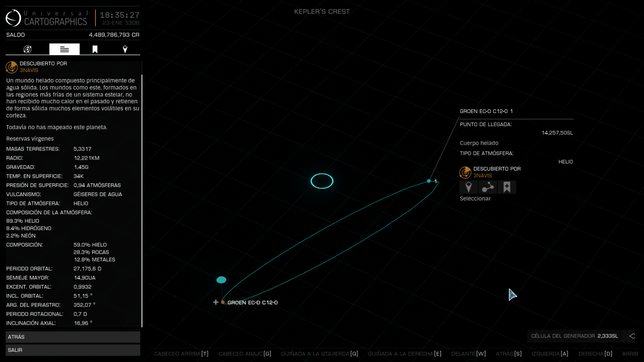This screenshot has width=644, height=362.
Task: Open the bookmarks tab icon
Action: tap(95, 50)
